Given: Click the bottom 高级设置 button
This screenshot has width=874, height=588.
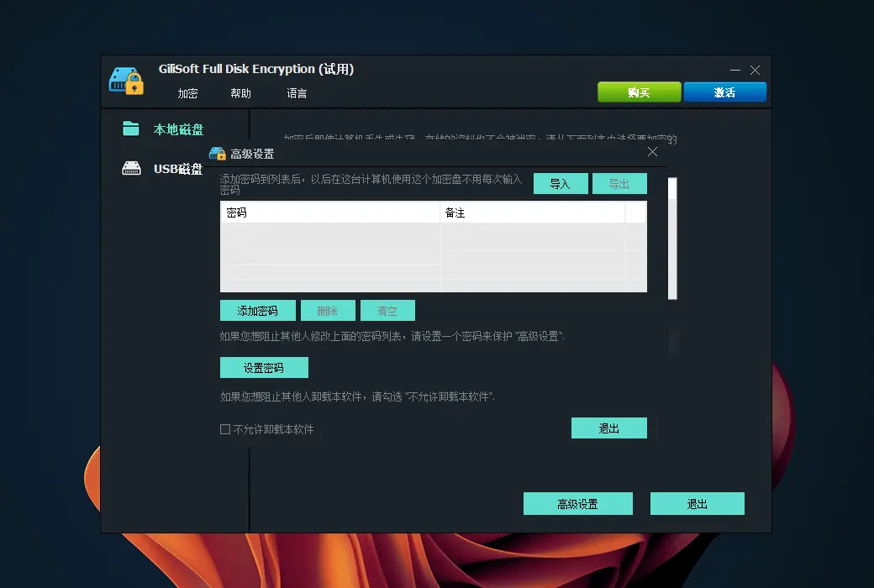Looking at the screenshot, I should coord(578,504).
